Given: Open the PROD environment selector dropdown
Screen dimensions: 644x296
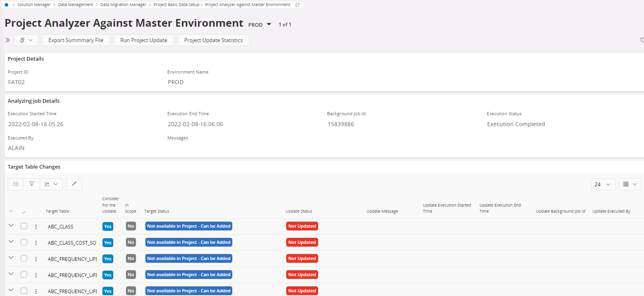Looking at the screenshot, I should (x=269, y=25).
